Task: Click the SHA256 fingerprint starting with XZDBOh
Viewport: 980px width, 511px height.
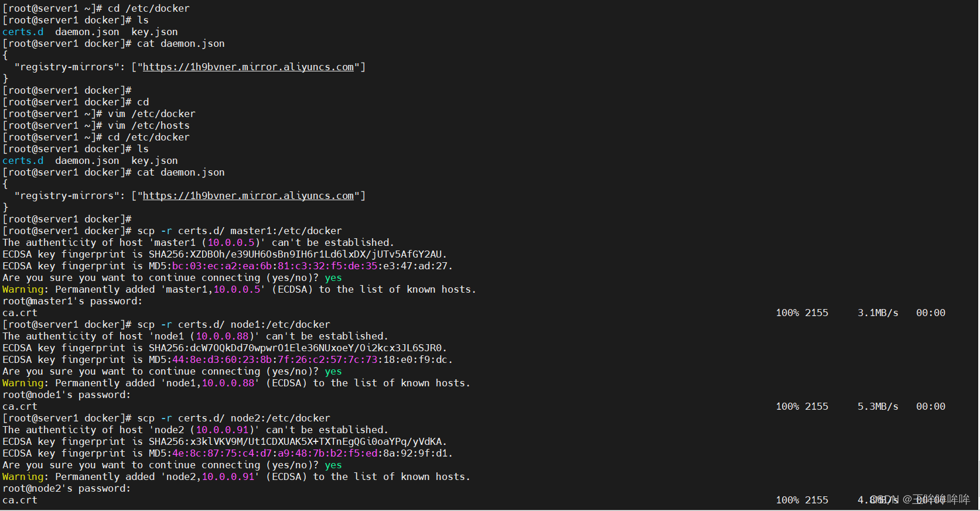Action: coord(298,255)
